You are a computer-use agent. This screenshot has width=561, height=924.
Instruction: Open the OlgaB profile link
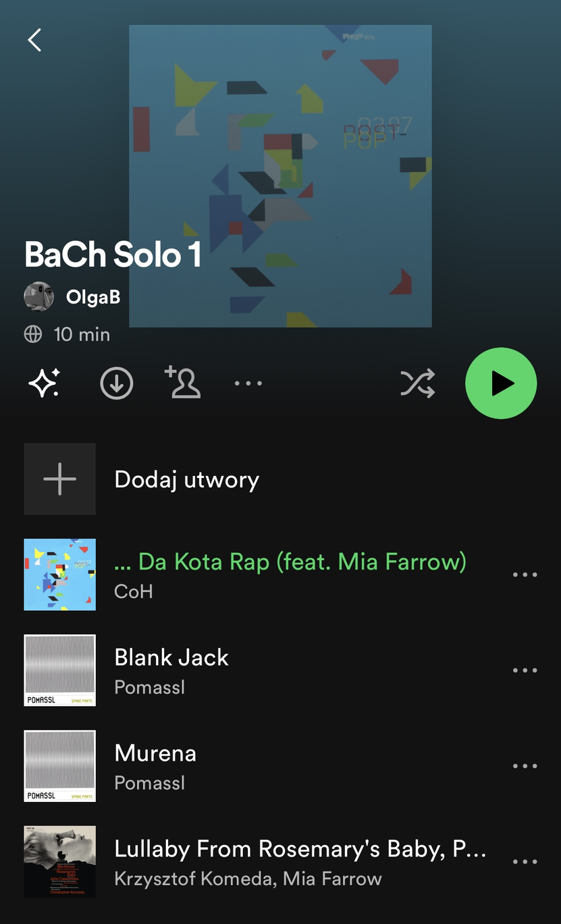pos(93,297)
